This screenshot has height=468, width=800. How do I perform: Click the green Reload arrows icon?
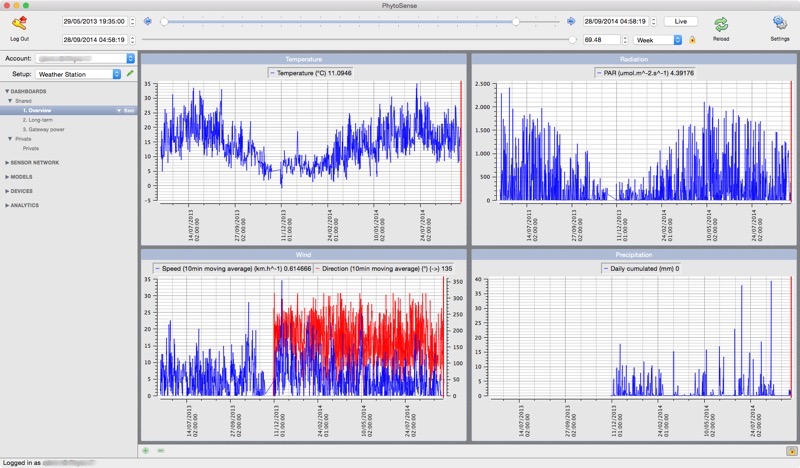[x=721, y=24]
